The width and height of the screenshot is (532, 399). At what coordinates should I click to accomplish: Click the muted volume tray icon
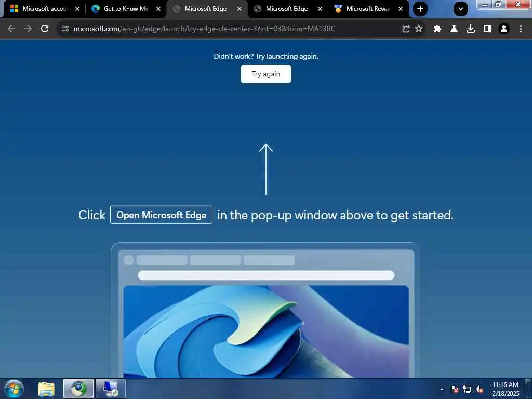click(480, 389)
